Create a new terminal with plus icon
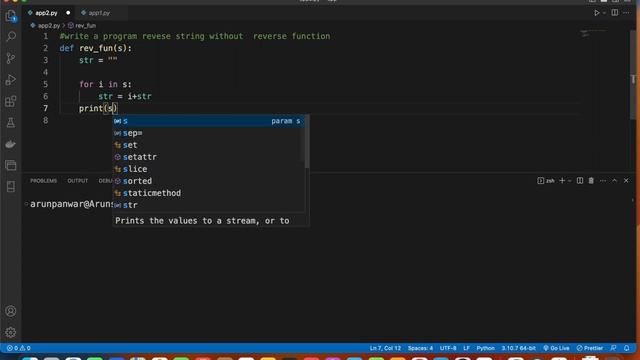Viewport: 640px width, 360px height. 562,181
